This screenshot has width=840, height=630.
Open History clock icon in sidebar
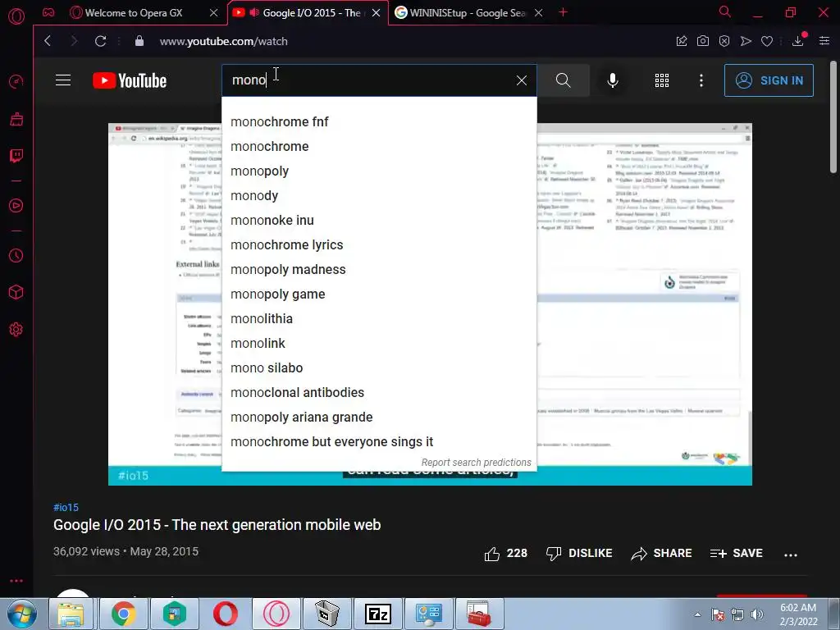click(x=16, y=256)
